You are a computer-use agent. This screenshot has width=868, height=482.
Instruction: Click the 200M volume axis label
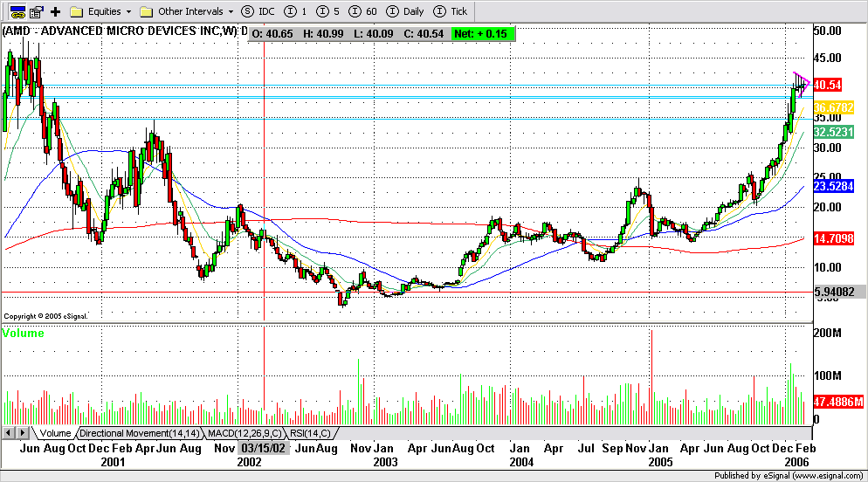coord(828,334)
